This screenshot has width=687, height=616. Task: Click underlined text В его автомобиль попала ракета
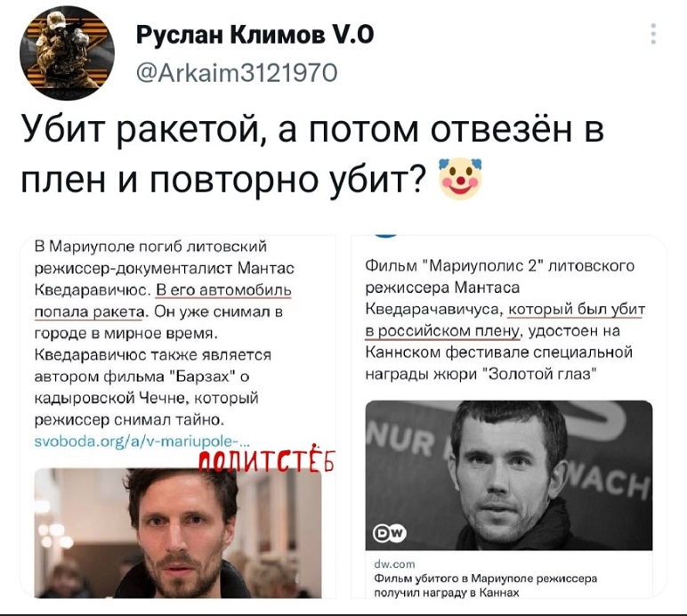point(163,301)
